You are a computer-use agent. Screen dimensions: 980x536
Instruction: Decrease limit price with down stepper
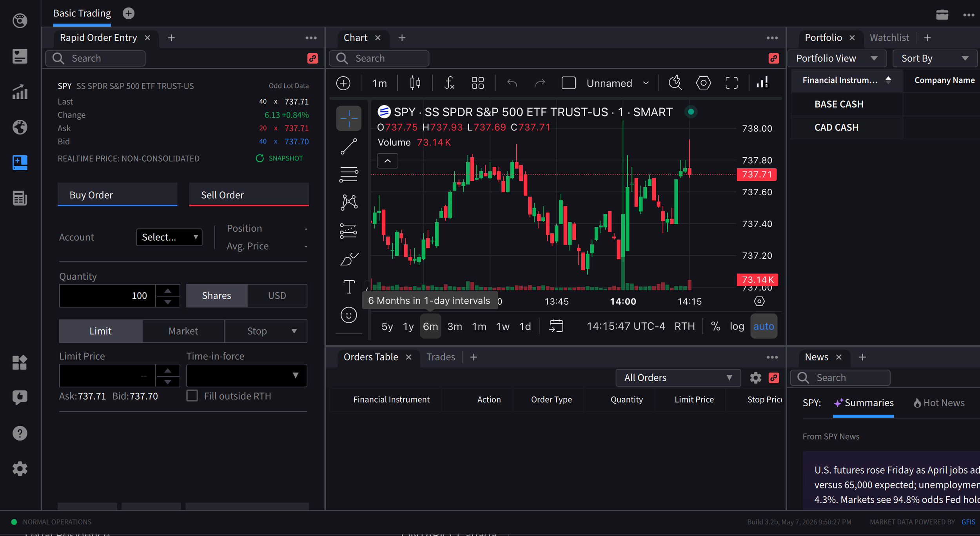click(167, 382)
